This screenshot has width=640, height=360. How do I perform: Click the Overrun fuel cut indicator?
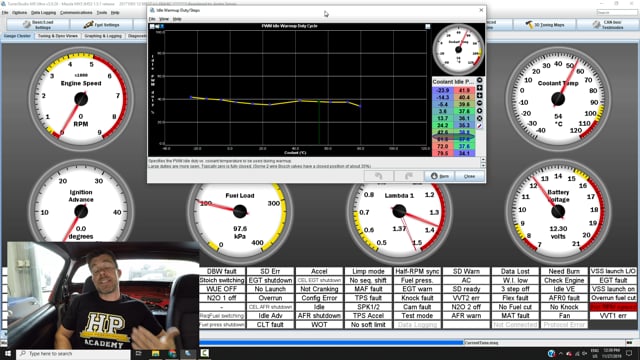[x=613, y=298]
